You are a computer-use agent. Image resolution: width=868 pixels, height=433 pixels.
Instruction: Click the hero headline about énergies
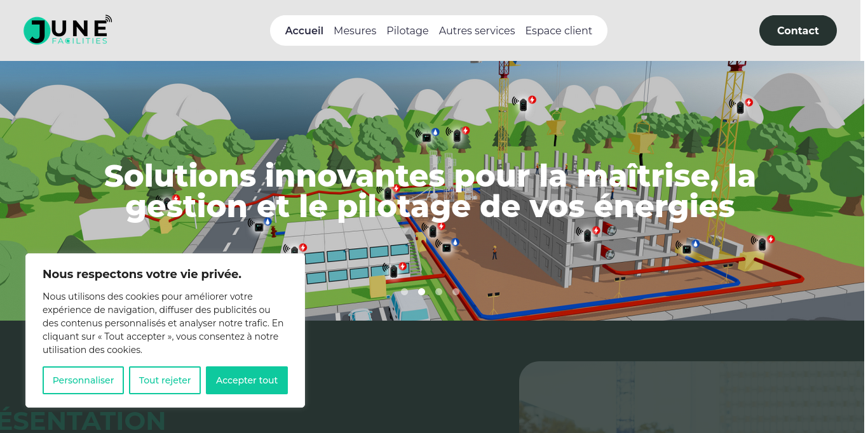(430, 191)
